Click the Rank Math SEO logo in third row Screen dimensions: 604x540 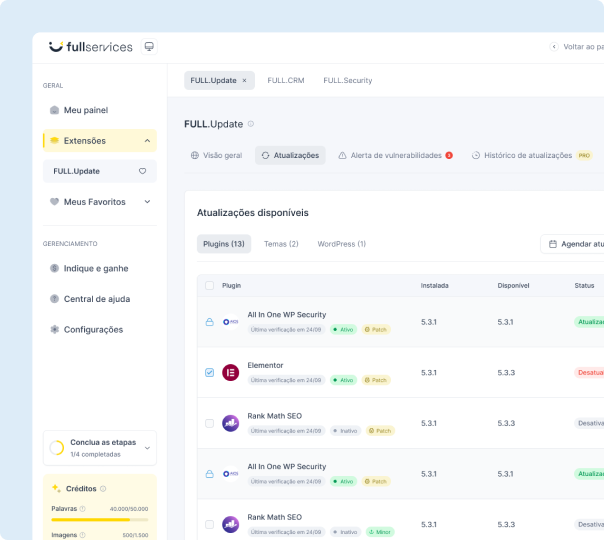(230, 423)
